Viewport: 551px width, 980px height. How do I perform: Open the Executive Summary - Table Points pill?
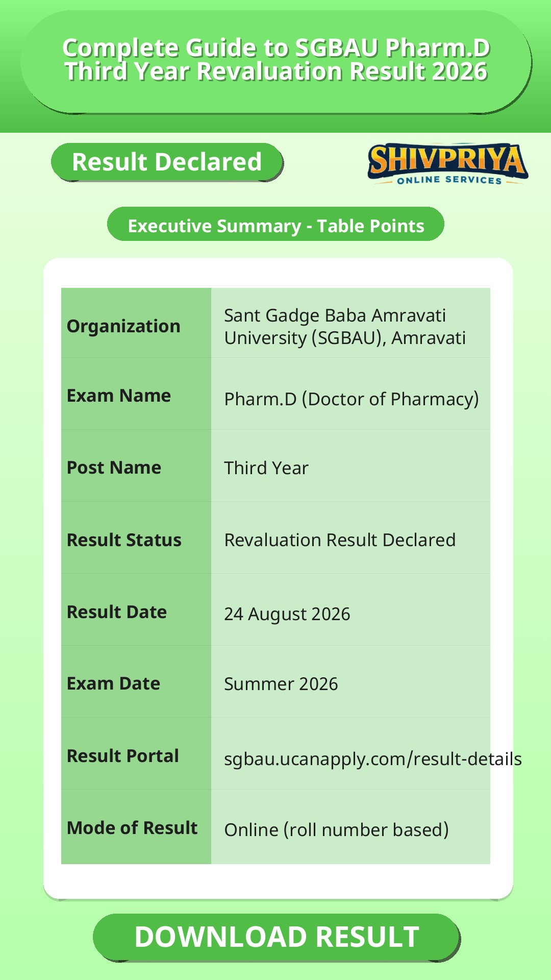(275, 224)
